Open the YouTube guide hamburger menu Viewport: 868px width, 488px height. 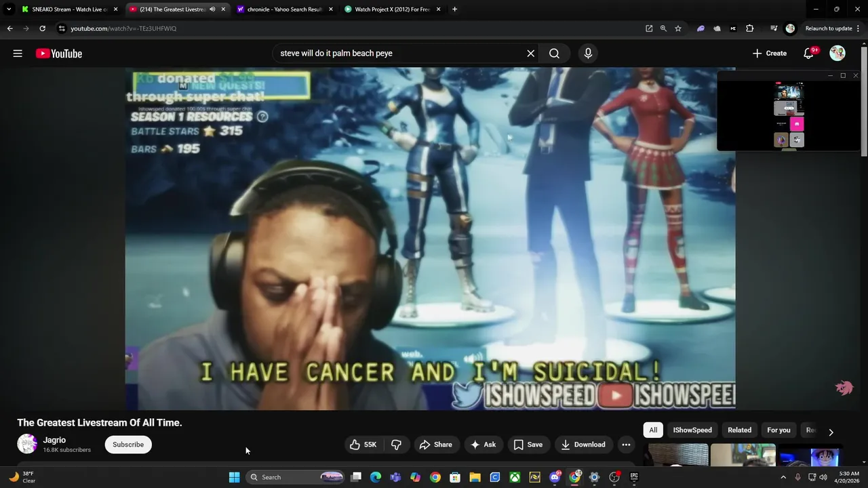(18, 54)
